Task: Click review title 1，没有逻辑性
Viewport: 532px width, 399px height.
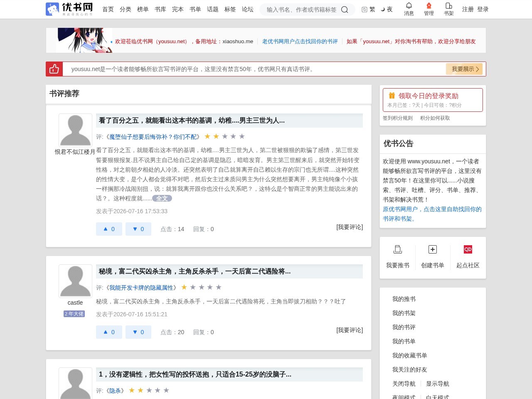Action: 195,374
